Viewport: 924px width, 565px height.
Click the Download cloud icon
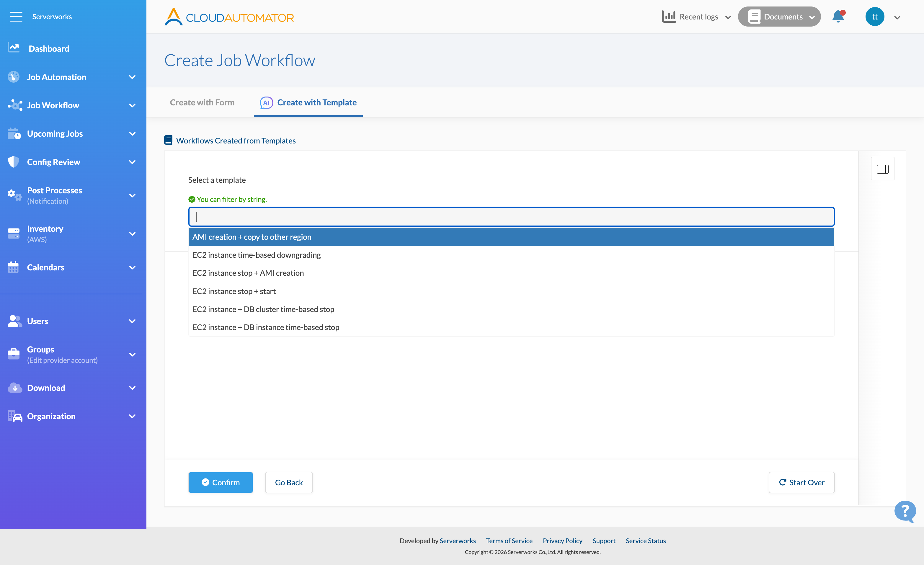15,388
